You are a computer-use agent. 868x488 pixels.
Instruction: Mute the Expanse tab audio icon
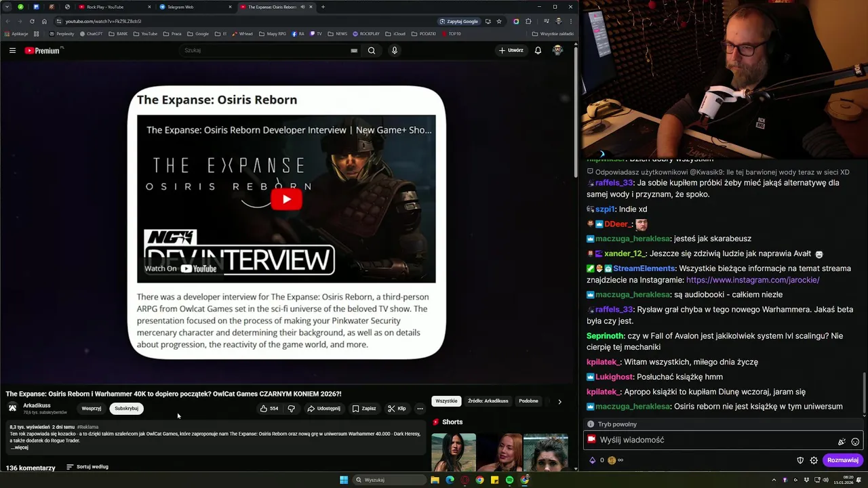[x=302, y=7]
